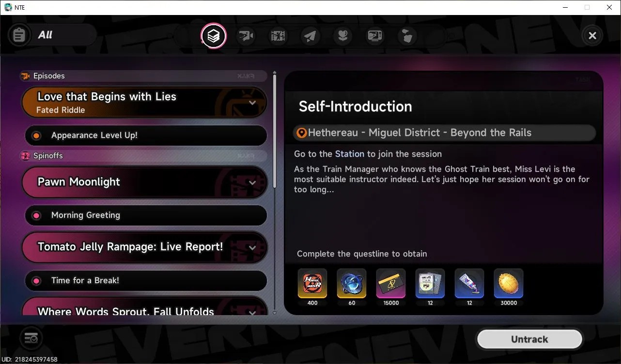
Task: View the gold coin reward worth 30000
Action: (x=509, y=284)
